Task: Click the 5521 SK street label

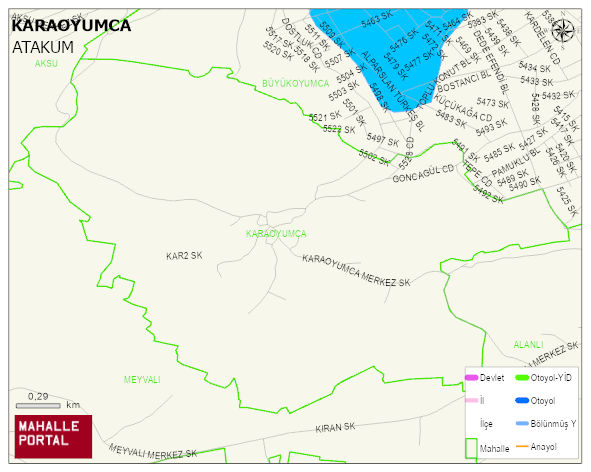Action: pos(325,116)
